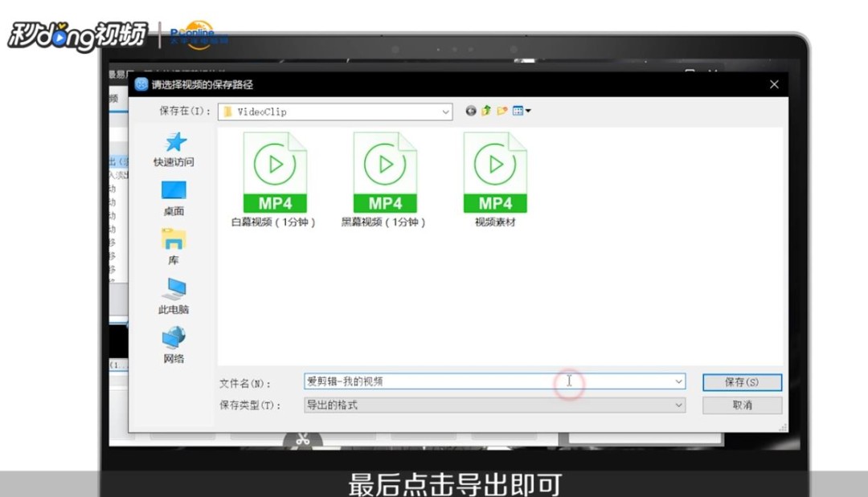This screenshot has height=497, width=868.
Task: Click the scissors cut icon behind dialog
Action: pyautogui.click(x=303, y=440)
